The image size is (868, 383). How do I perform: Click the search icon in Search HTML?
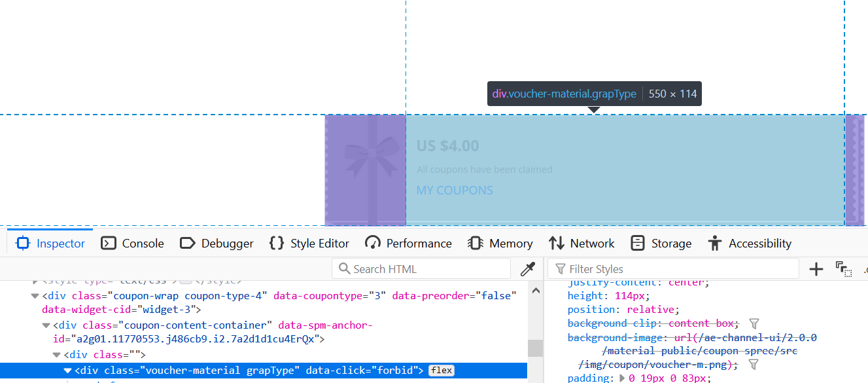(x=344, y=269)
